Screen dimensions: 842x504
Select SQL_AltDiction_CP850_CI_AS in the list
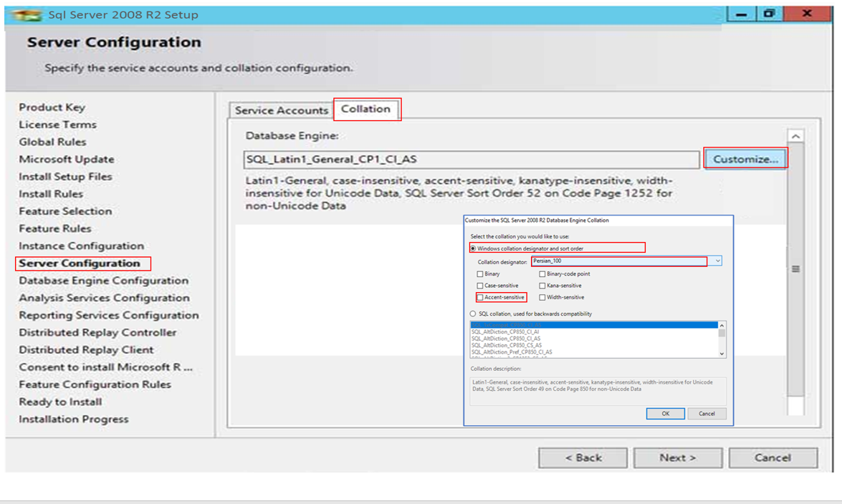click(594, 339)
